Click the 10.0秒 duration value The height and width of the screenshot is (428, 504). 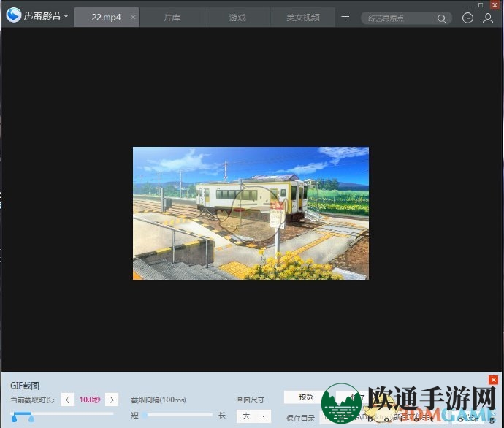[x=90, y=400]
